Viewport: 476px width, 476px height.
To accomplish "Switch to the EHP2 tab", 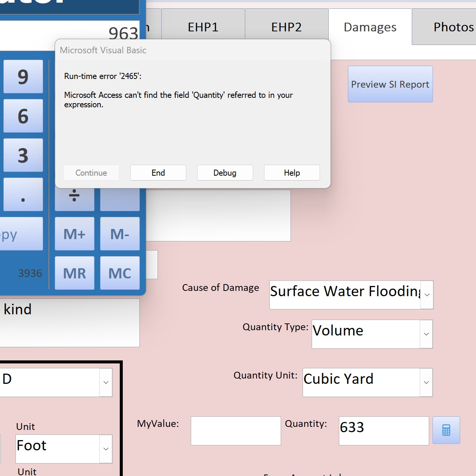I will [x=286, y=27].
